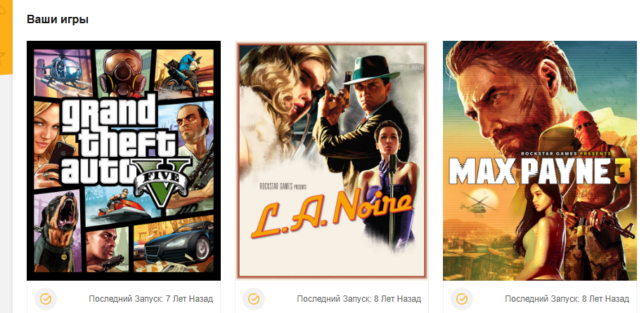Click the last launch text under L.A. Noire
The height and width of the screenshot is (313, 644).
(x=359, y=299)
